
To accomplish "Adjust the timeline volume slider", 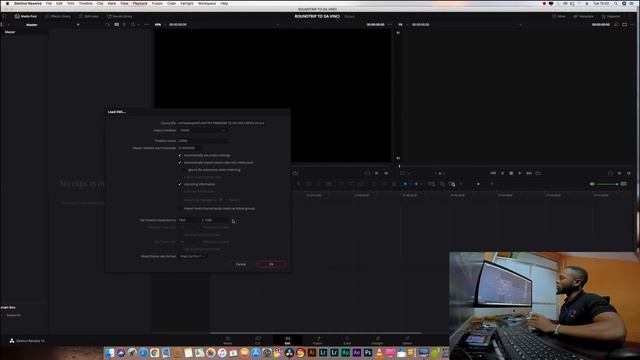I will pyautogui.click(x=607, y=184).
